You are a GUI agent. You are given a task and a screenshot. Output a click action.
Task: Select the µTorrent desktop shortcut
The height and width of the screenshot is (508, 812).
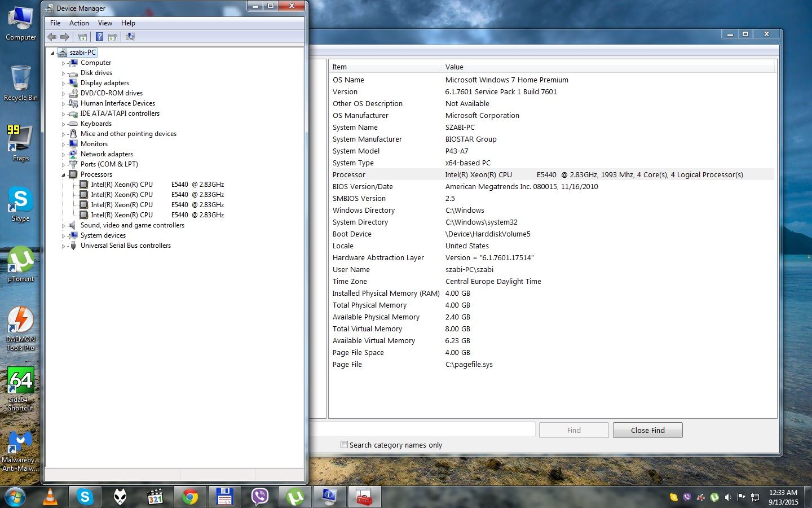point(21,264)
